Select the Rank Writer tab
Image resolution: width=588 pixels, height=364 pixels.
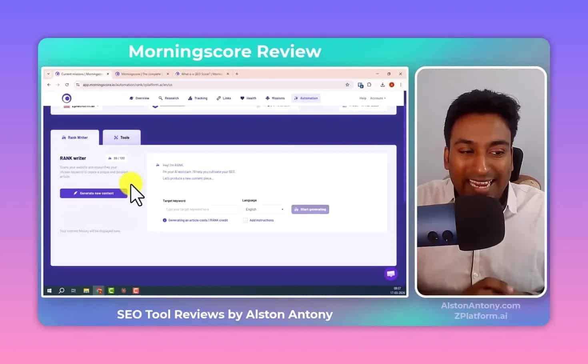(75, 137)
